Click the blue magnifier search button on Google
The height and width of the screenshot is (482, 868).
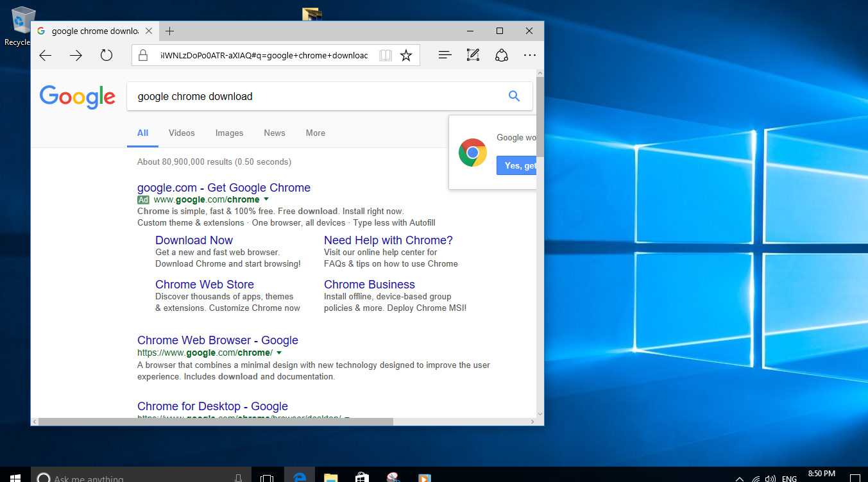(514, 96)
